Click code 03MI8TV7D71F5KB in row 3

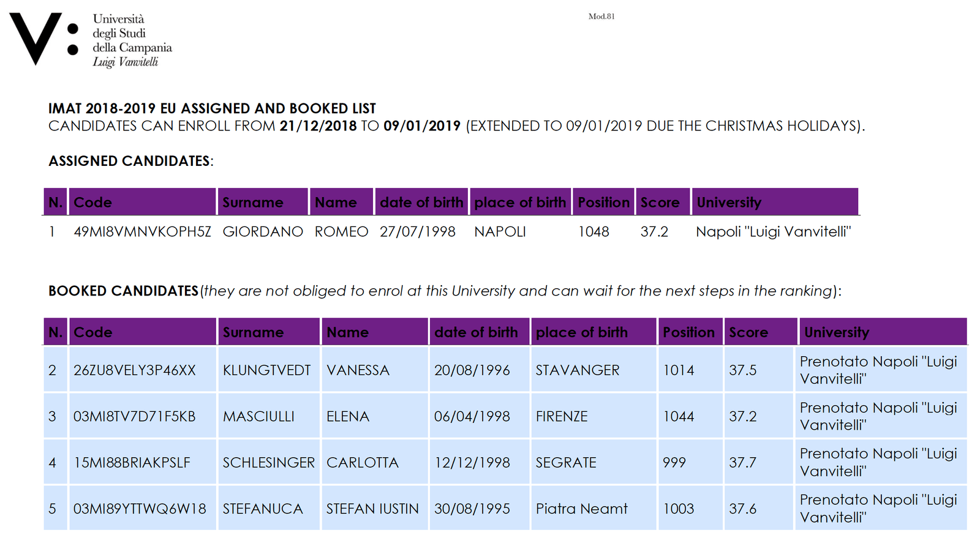pyautogui.click(x=134, y=417)
